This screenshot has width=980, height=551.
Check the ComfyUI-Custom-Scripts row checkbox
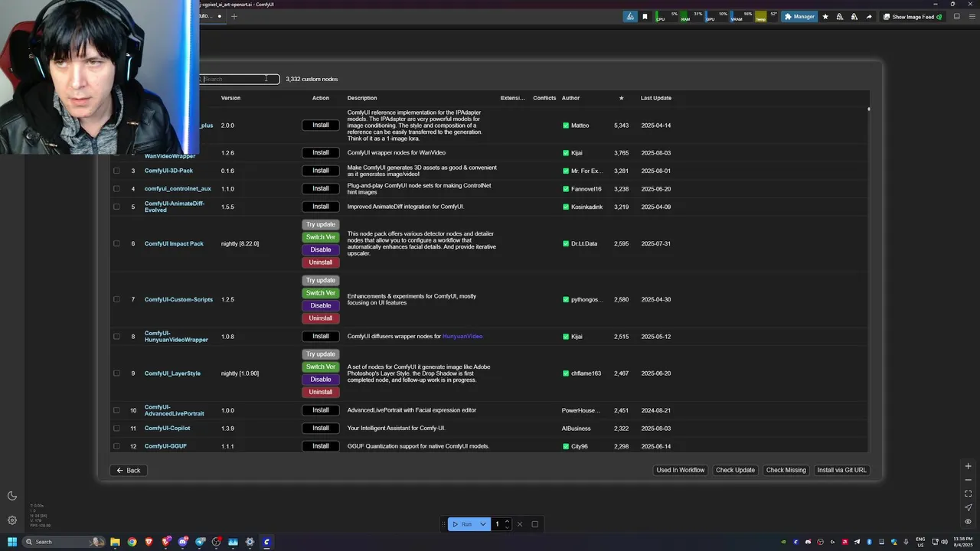tap(116, 299)
